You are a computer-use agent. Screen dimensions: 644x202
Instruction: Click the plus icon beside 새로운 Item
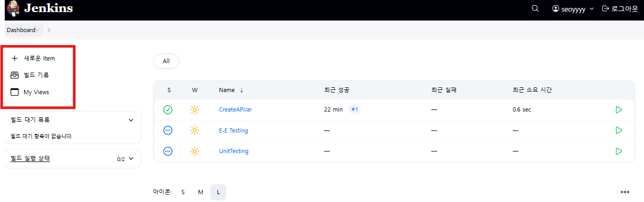[15, 58]
